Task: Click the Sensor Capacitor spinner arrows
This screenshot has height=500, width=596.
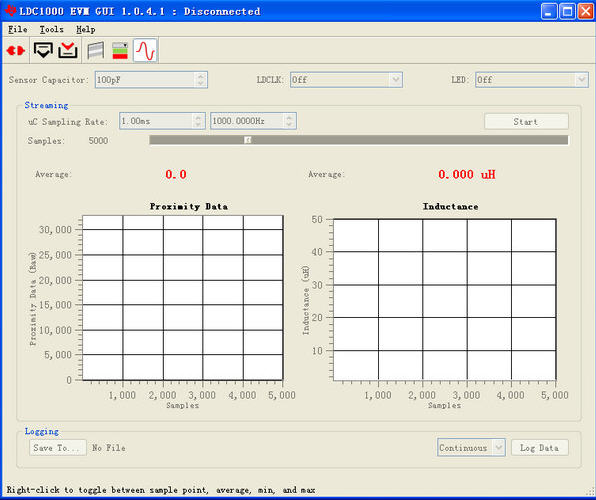Action: pyautogui.click(x=201, y=80)
